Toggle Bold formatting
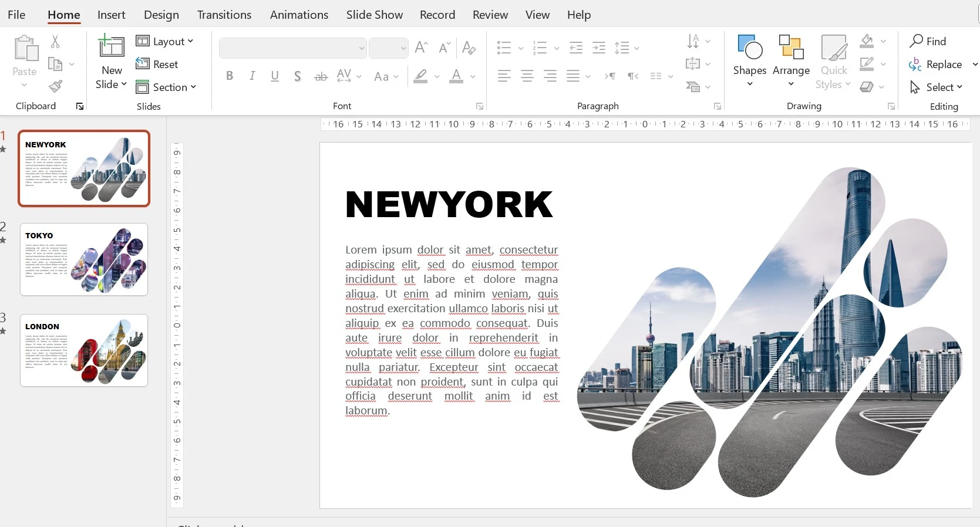 230,76
